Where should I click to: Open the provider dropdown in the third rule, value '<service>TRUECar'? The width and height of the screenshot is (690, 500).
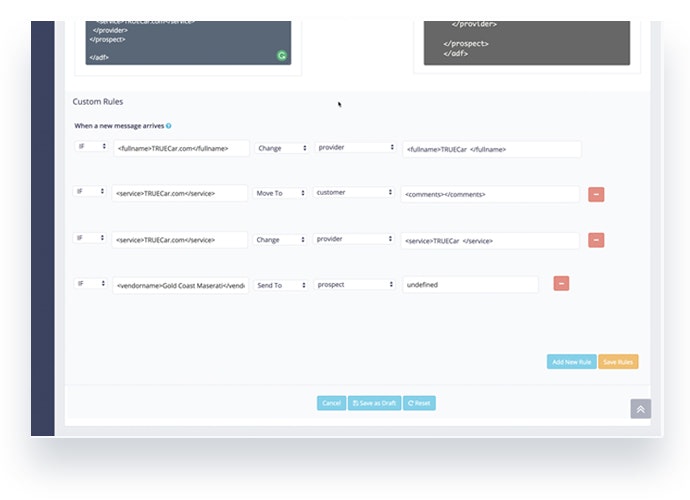coord(353,239)
